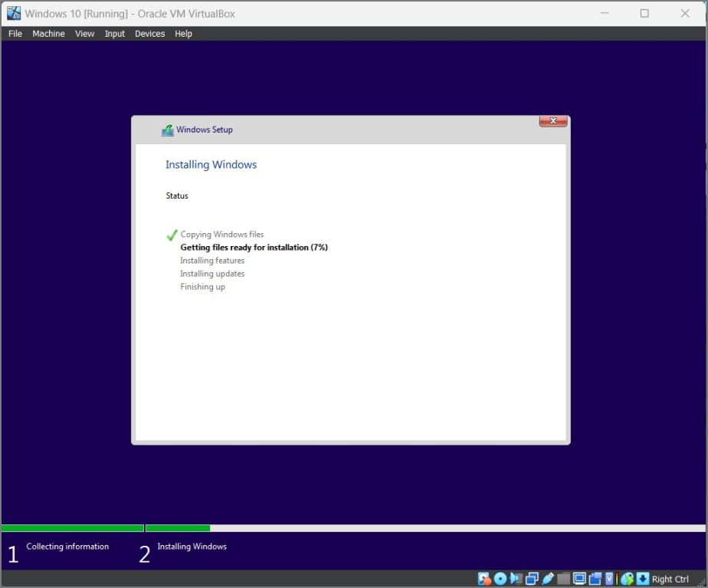The width and height of the screenshot is (708, 588).
Task: Click the display settings status icon
Action: point(579,579)
